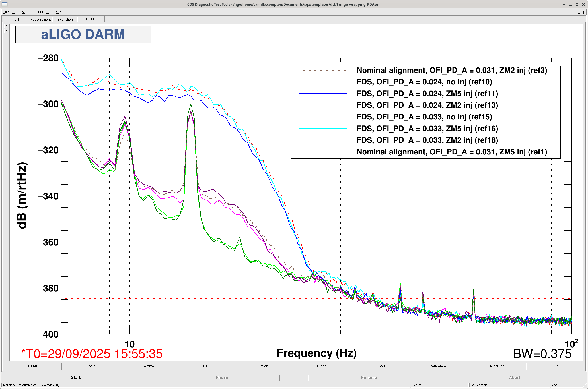This screenshot has height=389, width=588.
Task: Click the right-arrow panel expander icon
Action: [6, 26]
